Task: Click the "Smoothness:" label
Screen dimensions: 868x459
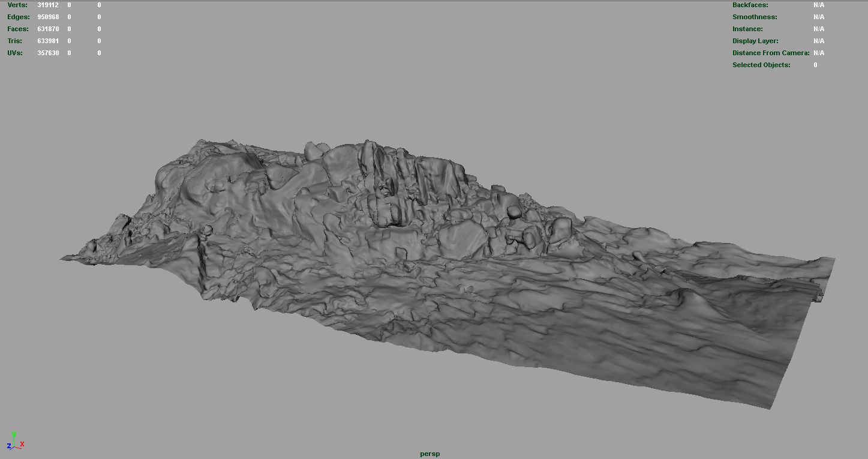Action: click(x=755, y=17)
